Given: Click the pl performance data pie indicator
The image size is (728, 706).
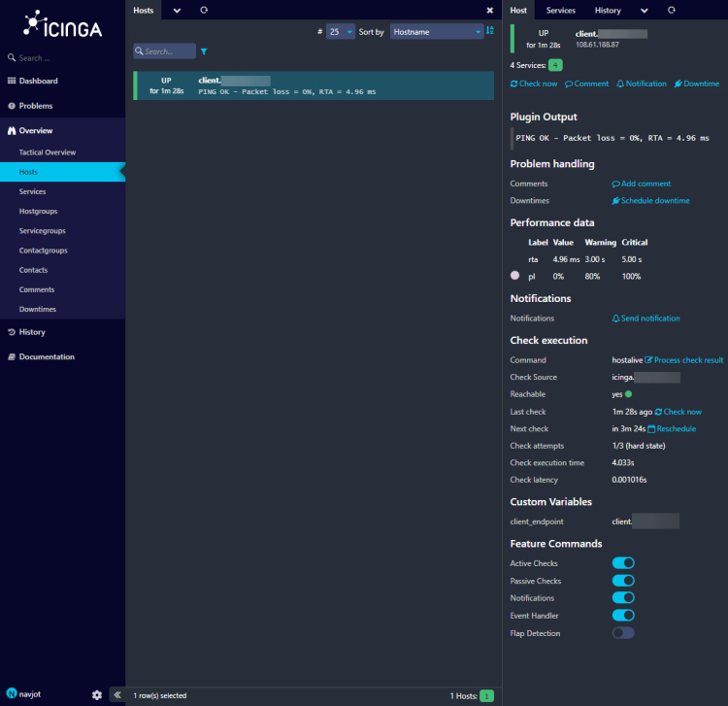Looking at the screenshot, I should pyautogui.click(x=515, y=276).
